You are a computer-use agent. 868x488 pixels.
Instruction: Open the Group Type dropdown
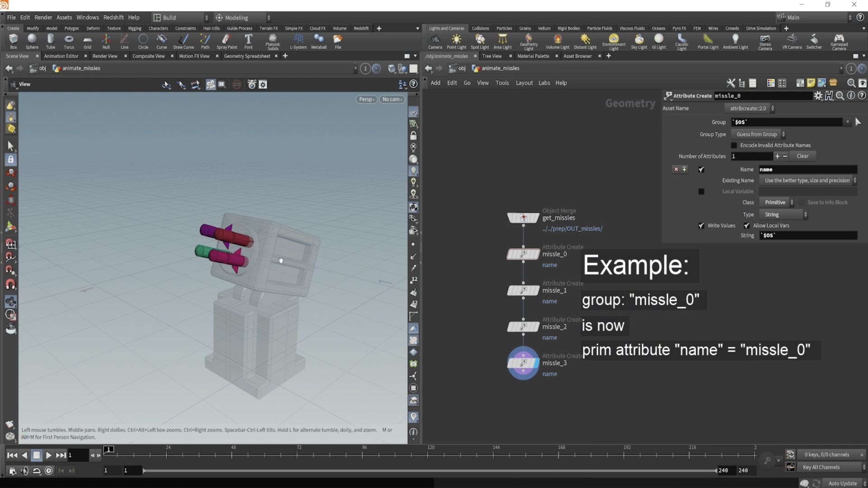click(x=759, y=134)
